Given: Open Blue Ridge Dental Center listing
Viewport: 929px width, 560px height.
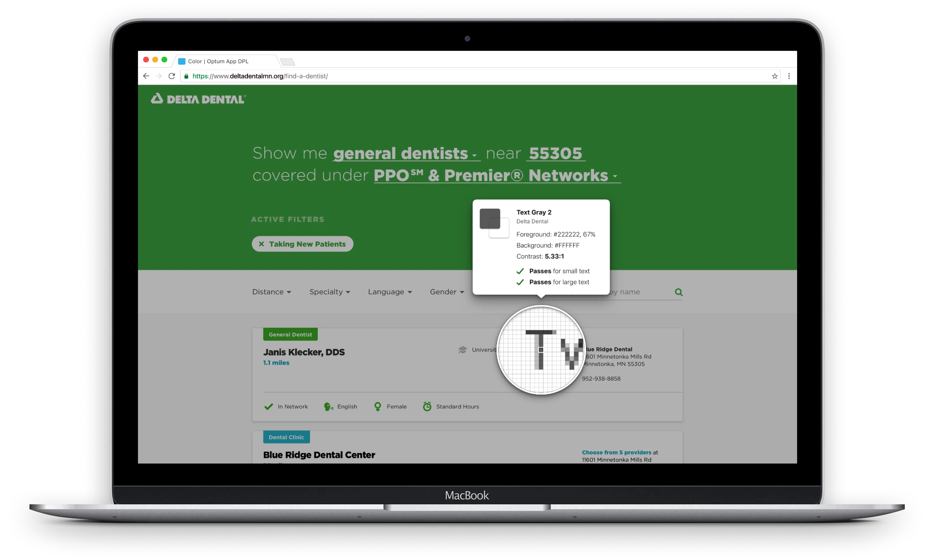Looking at the screenshot, I should (x=319, y=455).
